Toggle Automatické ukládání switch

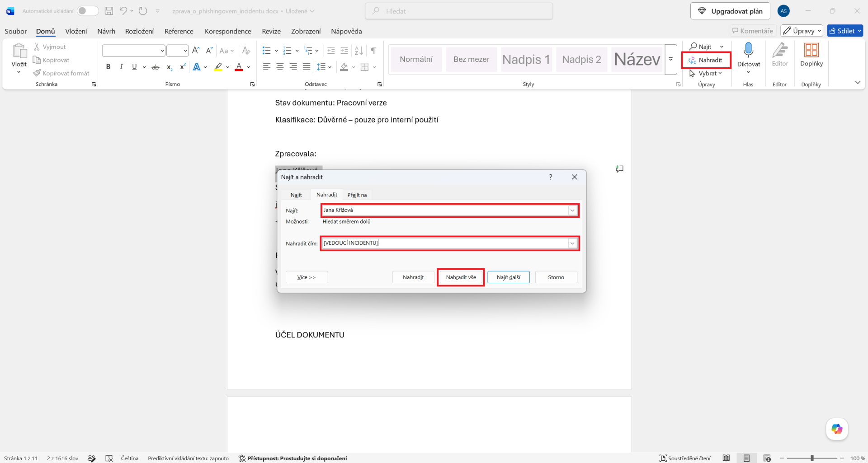88,11
